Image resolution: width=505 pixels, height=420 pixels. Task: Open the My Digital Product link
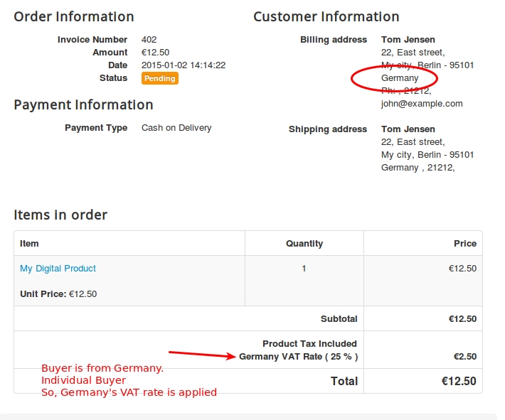(x=58, y=269)
